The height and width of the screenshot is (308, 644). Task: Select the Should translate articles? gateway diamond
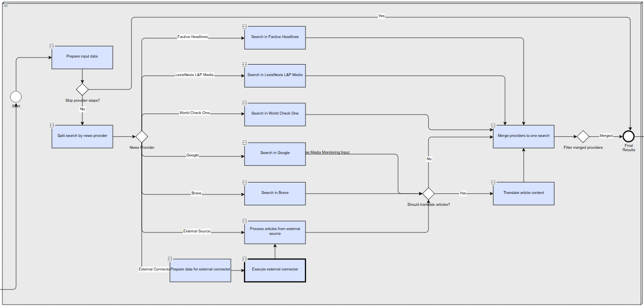pyautogui.click(x=428, y=193)
